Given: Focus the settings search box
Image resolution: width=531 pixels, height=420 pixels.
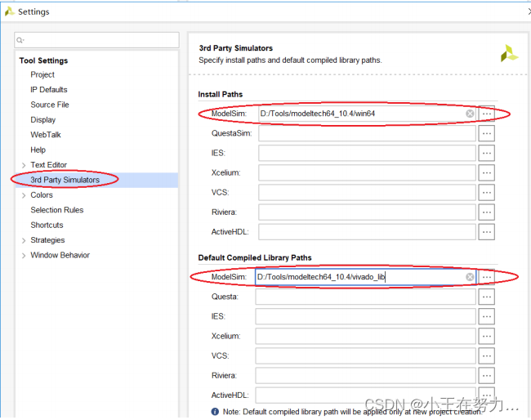Looking at the screenshot, I should pyautogui.click(x=97, y=40).
